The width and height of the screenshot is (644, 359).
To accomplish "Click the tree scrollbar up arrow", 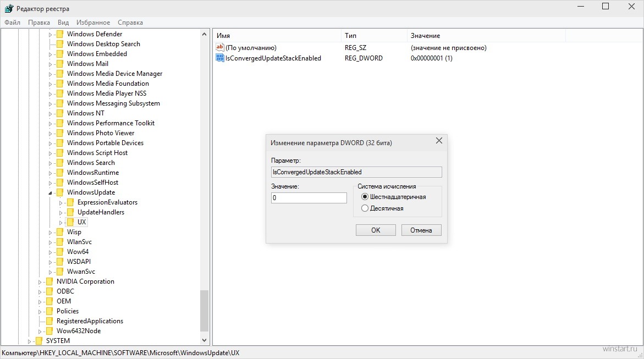I will [x=204, y=34].
